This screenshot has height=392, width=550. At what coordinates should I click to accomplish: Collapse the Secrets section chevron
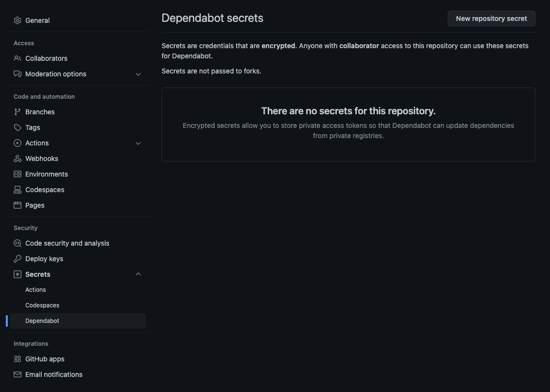click(138, 274)
